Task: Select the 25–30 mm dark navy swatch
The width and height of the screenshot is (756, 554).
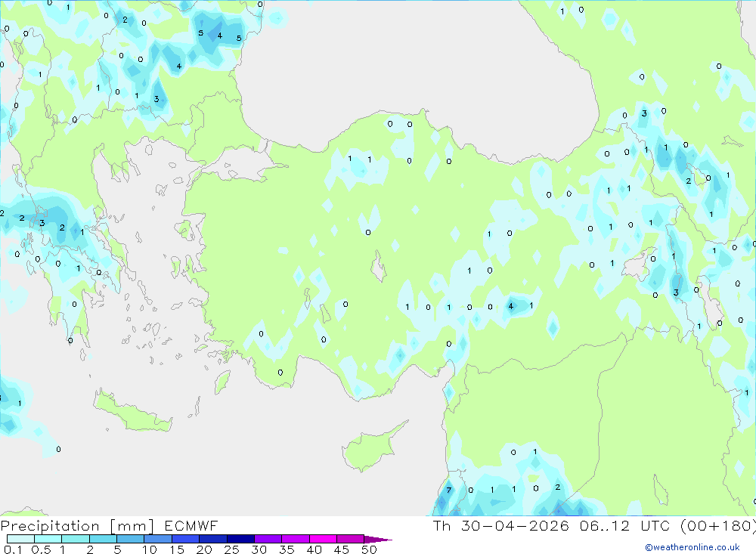Action: click(x=240, y=539)
